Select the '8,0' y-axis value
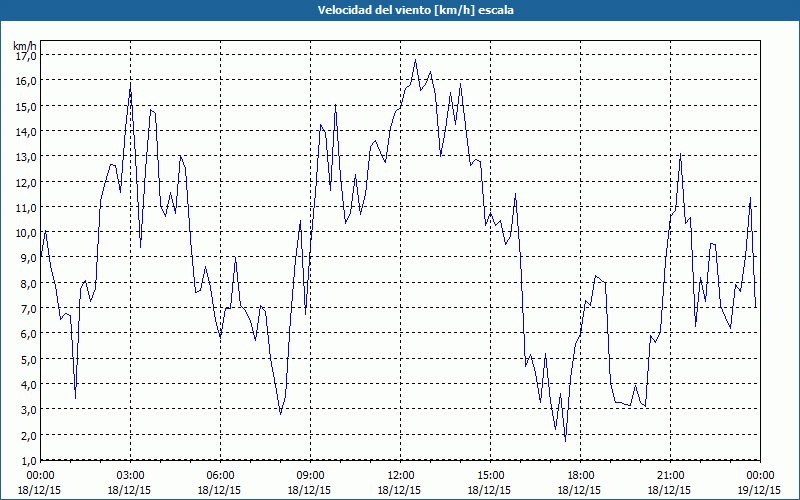 pos(29,284)
